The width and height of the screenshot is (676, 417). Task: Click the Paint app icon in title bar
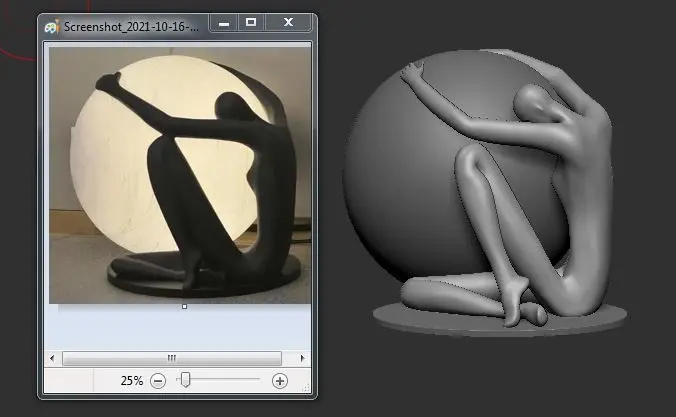(x=52, y=27)
